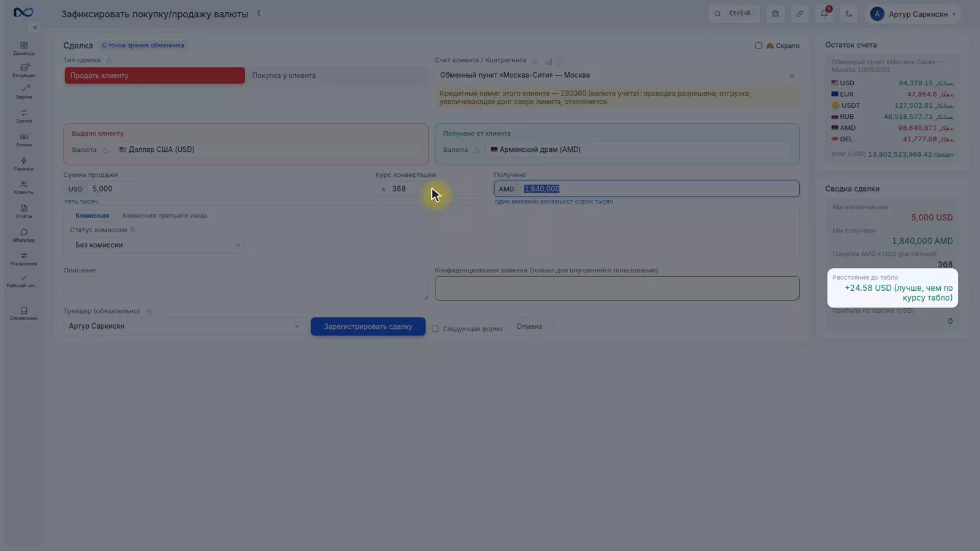Image resolution: width=980 pixels, height=551 pixels.
Task: Enable the Следующая форма checkbox
Action: tap(435, 329)
